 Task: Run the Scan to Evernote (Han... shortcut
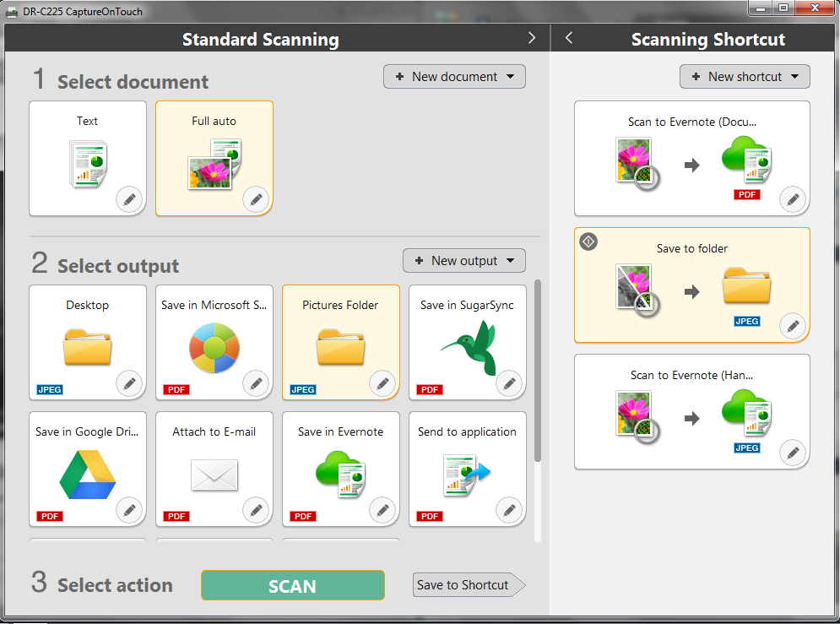692,412
